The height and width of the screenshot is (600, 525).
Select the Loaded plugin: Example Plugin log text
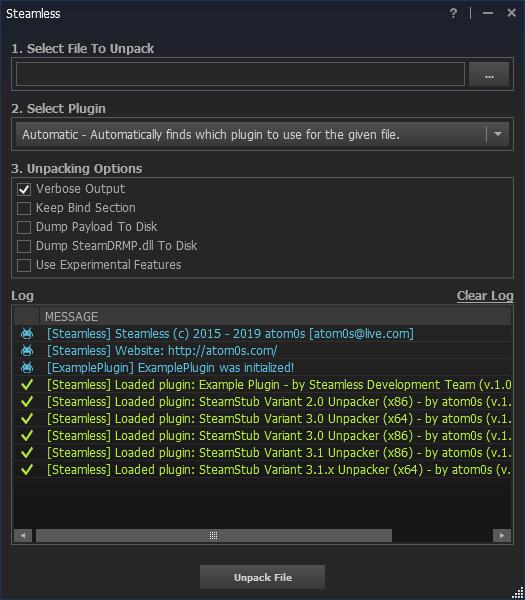point(279,385)
